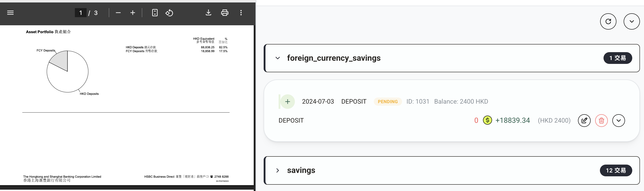Expand the savings account section
Viewport: 644px width, 191px height.
277,170
